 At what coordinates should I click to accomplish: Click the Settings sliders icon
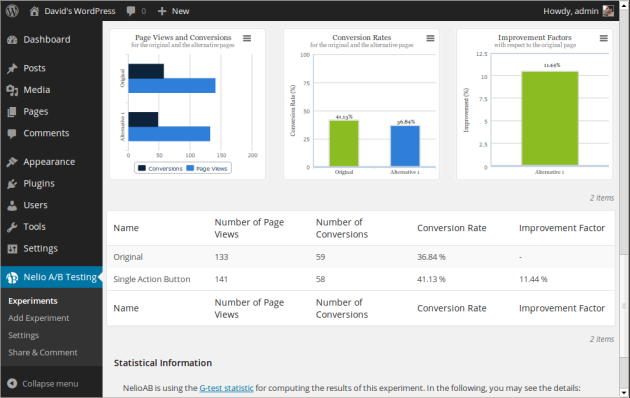pyautogui.click(x=12, y=249)
